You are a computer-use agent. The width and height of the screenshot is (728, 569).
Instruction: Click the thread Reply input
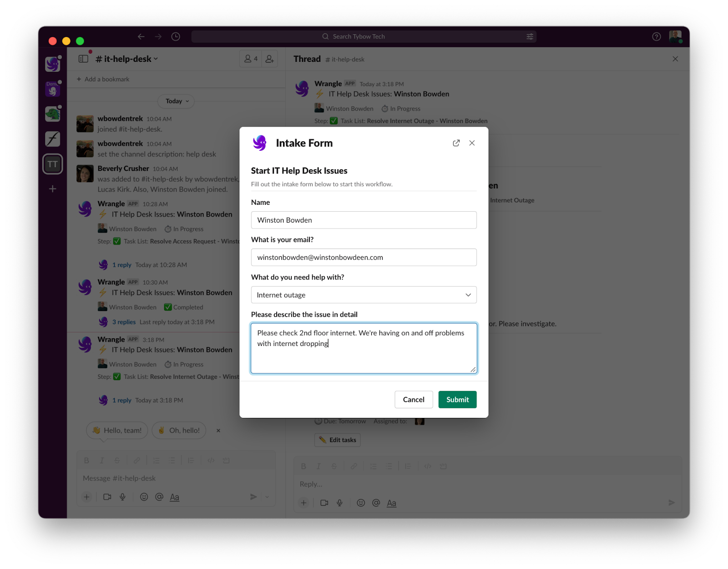[x=488, y=484]
